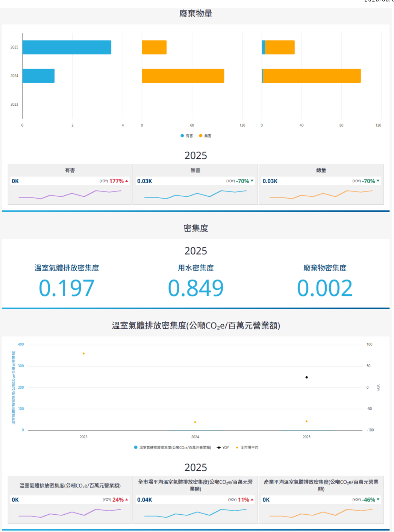Click the 有害 card header
This screenshot has width=394, height=532.
[70, 170]
